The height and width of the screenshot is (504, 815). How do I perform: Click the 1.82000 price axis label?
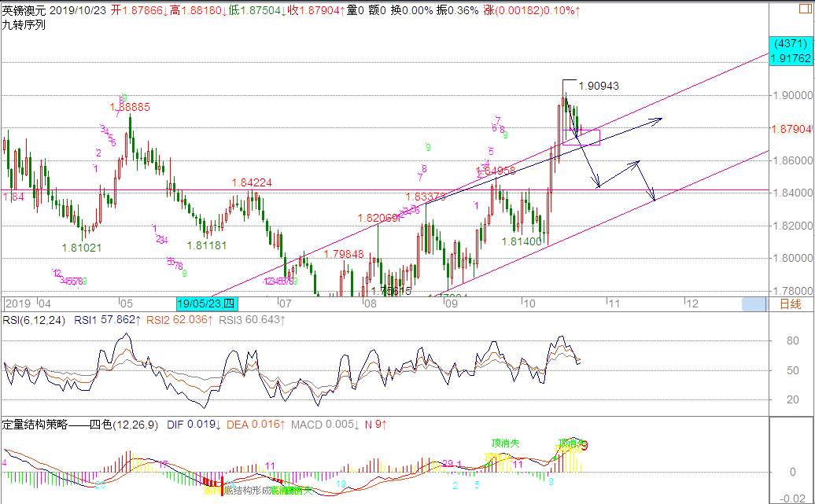(791, 226)
